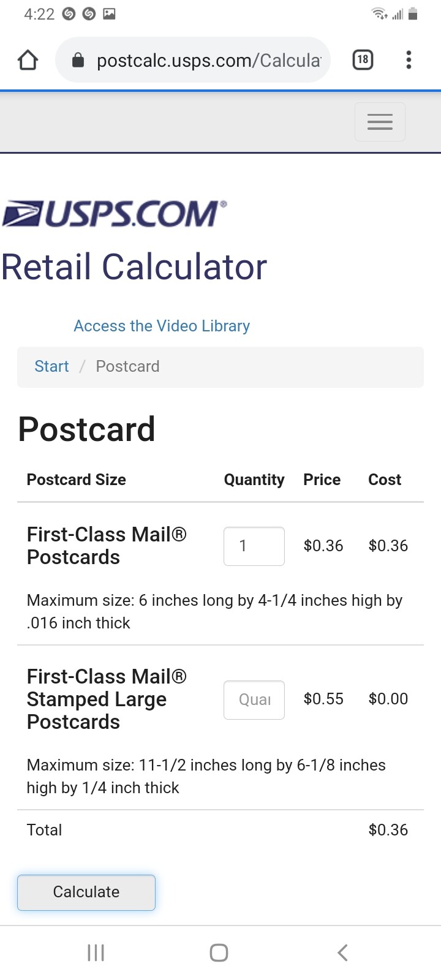Open the browser three-dot menu
Viewport: 441px width, 980px height.
click(x=409, y=60)
